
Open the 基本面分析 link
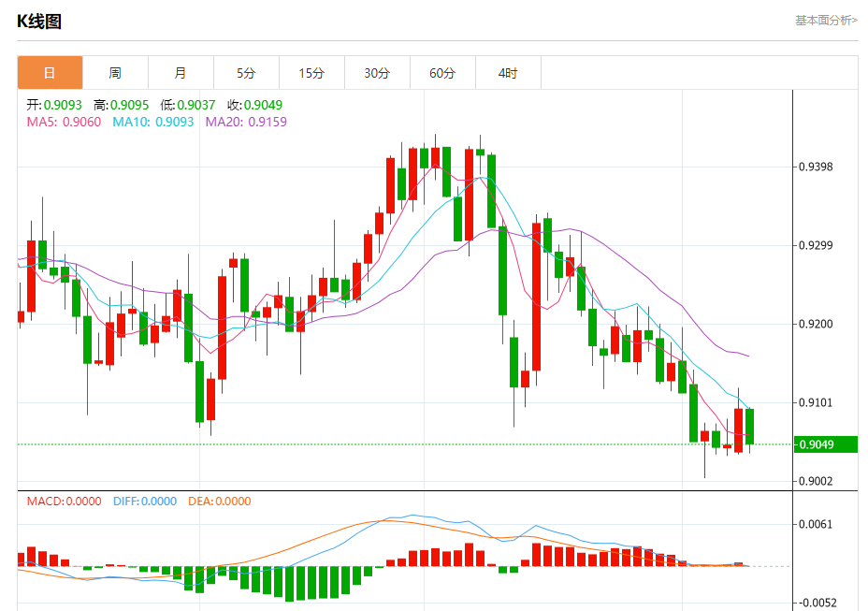coord(826,21)
